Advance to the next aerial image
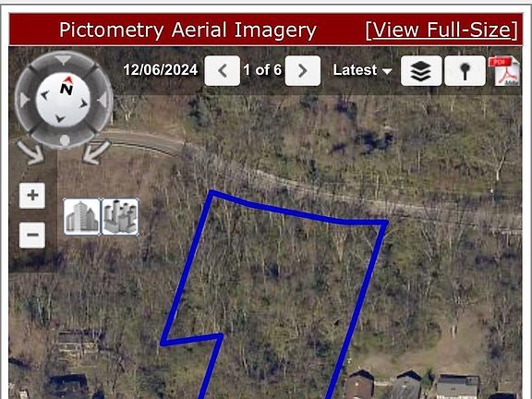The image size is (532, 399). 303,71
